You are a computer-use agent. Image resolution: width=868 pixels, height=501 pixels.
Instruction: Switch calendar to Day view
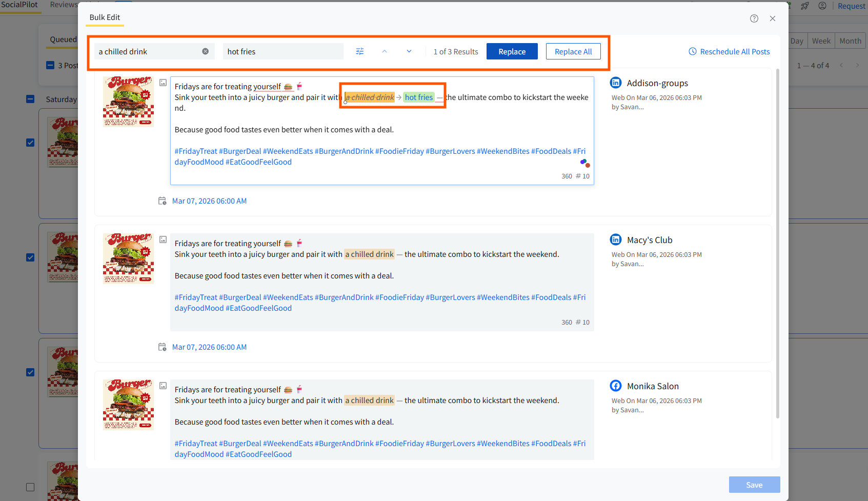(797, 41)
